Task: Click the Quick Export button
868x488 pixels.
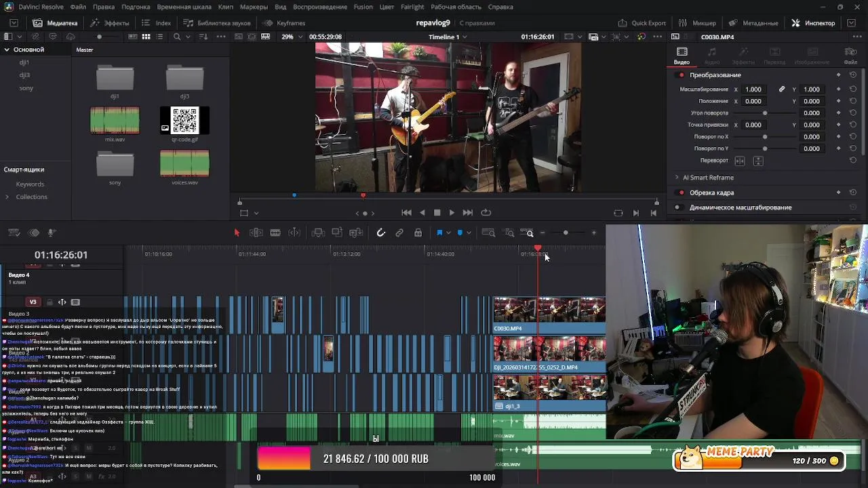Action: (642, 23)
